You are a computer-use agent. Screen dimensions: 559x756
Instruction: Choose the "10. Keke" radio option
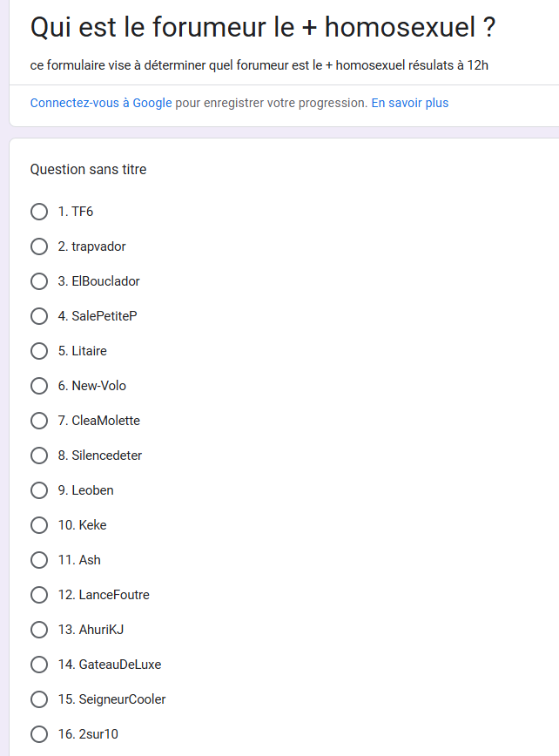click(39, 525)
